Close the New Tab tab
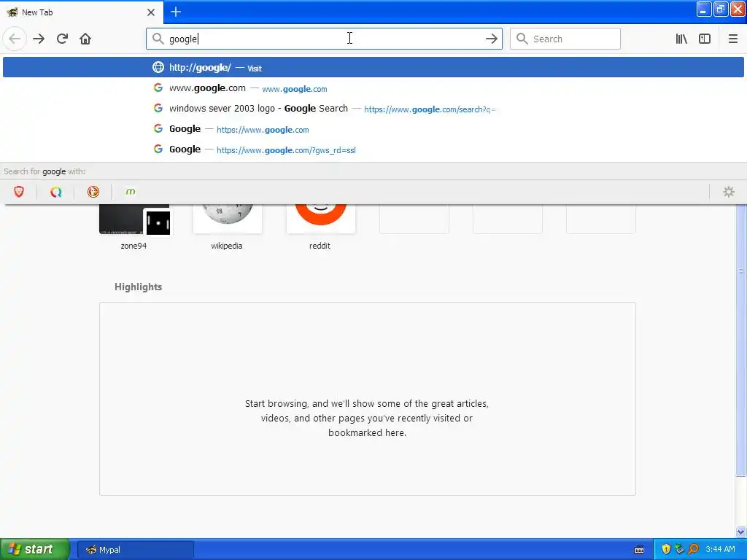Image resolution: width=747 pixels, height=560 pixels. (x=150, y=12)
